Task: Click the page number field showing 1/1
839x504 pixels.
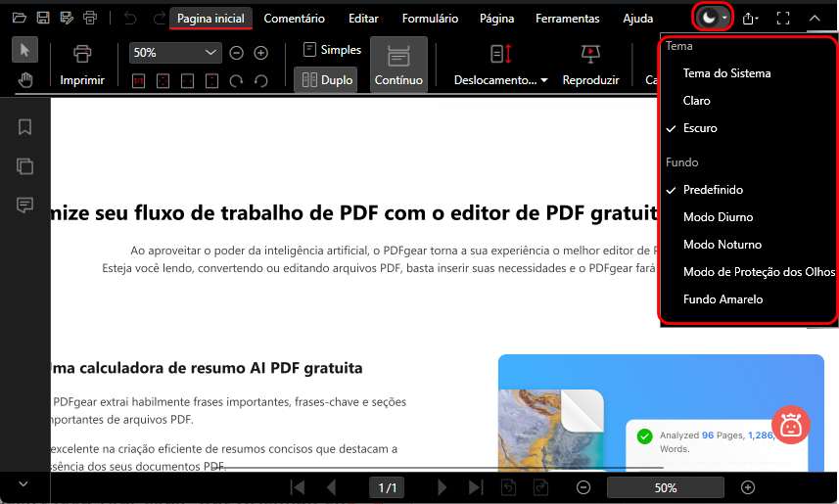Action: [x=388, y=487]
